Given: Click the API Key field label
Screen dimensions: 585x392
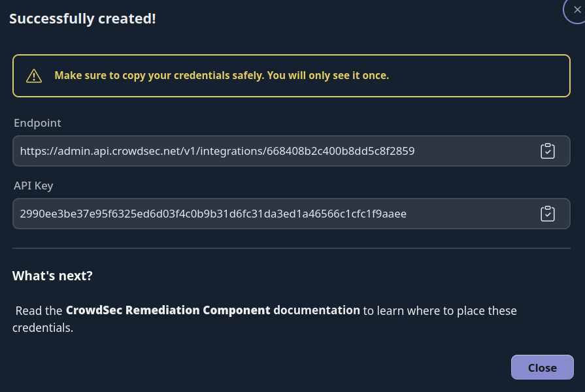Looking at the screenshot, I should point(33,186).
